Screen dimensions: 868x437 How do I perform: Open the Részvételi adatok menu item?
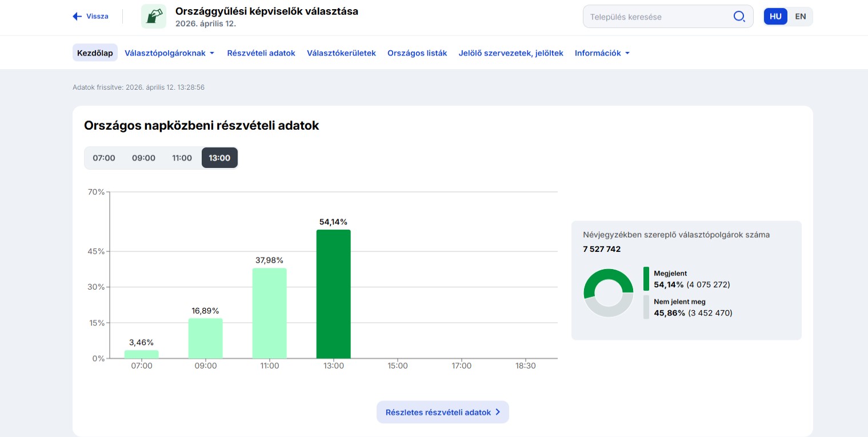pyautogui.click(x=261, y=53)
